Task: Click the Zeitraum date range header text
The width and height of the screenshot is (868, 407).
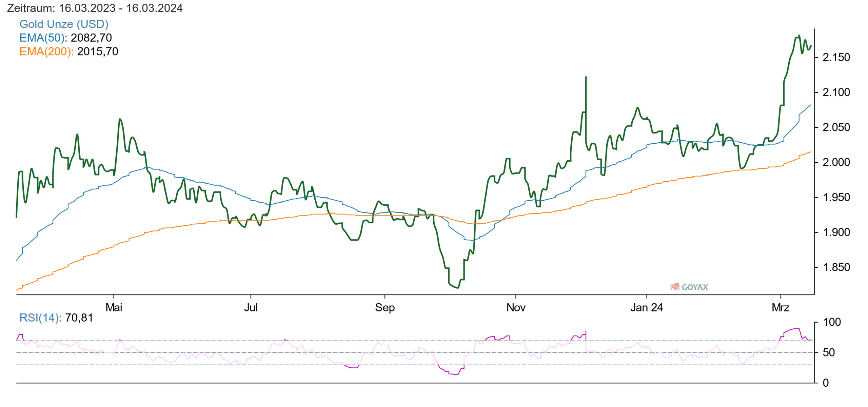Action: coord(95,8)
